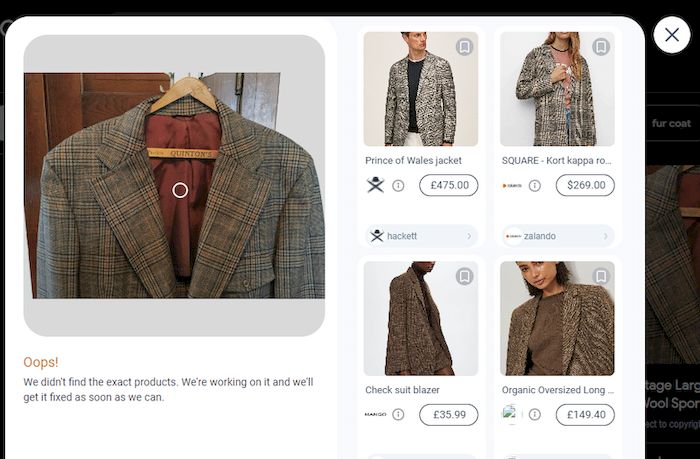700x459 pixels.
Task: Click the £475.00 price button
Action: tap(448, 185)
